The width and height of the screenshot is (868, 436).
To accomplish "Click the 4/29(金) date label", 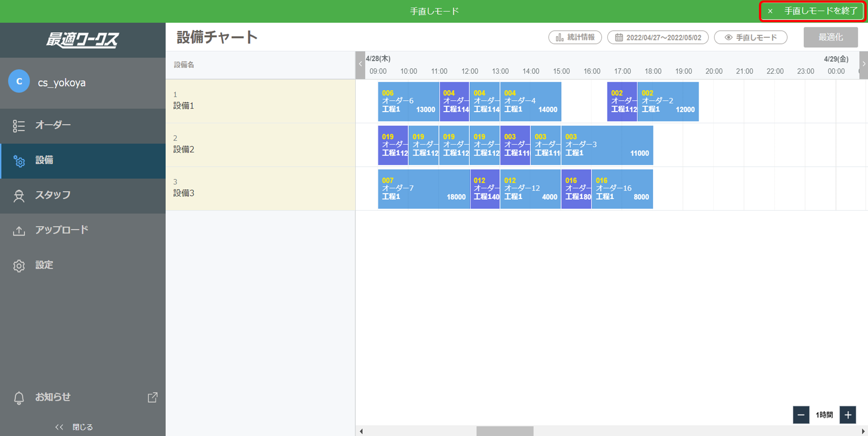I will point(836,59).
